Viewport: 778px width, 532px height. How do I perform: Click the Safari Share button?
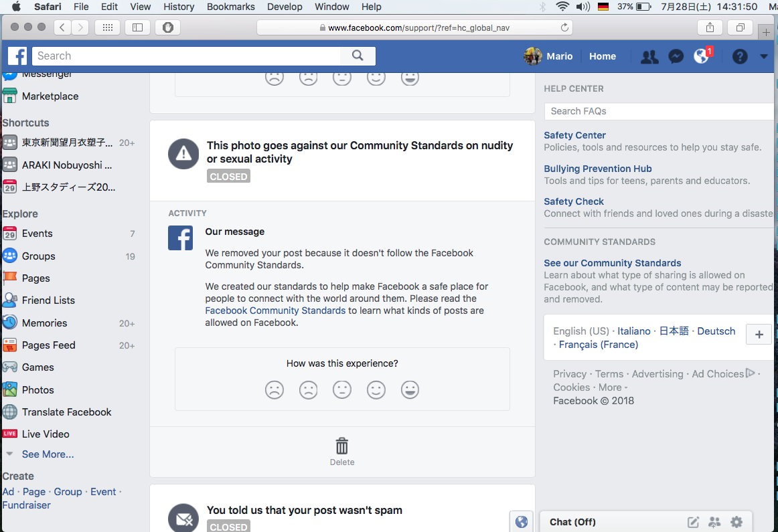710,27
